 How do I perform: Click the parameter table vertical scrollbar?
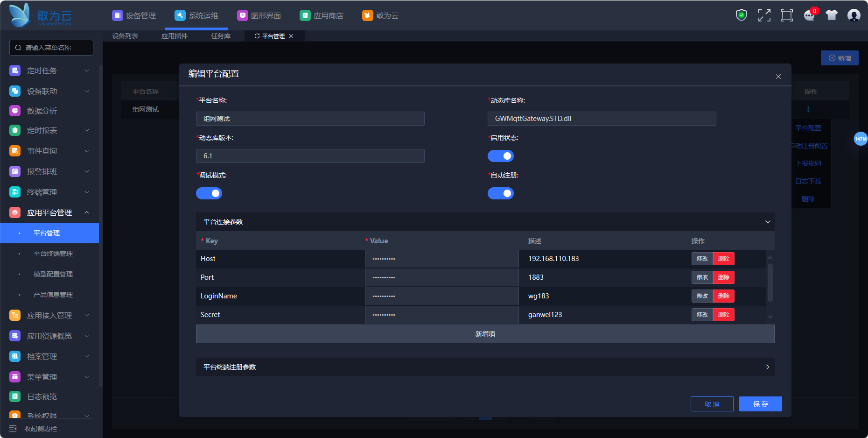(x=770, y=283)
